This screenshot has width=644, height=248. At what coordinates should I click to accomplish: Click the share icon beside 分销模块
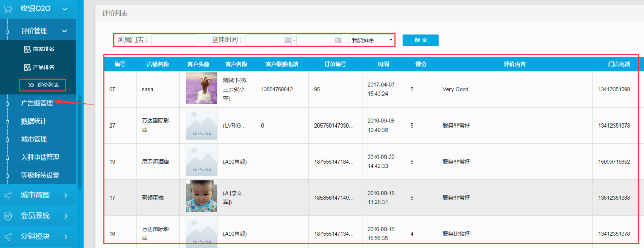(8, 236)
